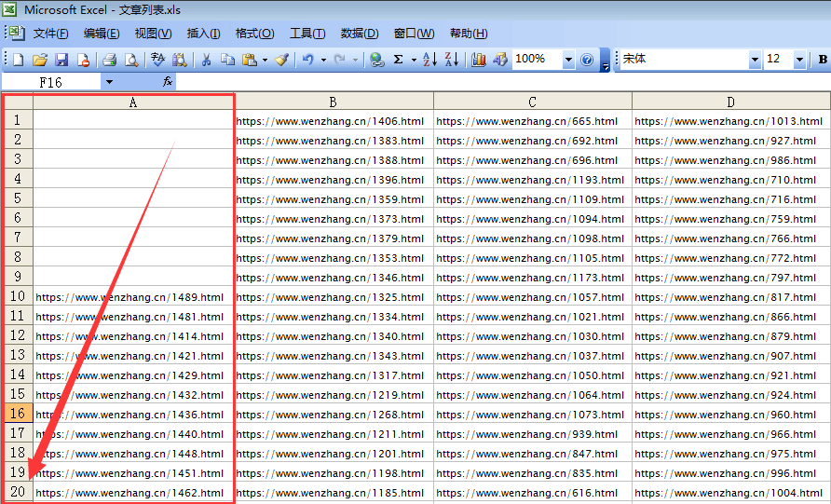Click the font size field showing 12
The width and height of the screenshot is (831, 504).
click(x=779, y=60)
